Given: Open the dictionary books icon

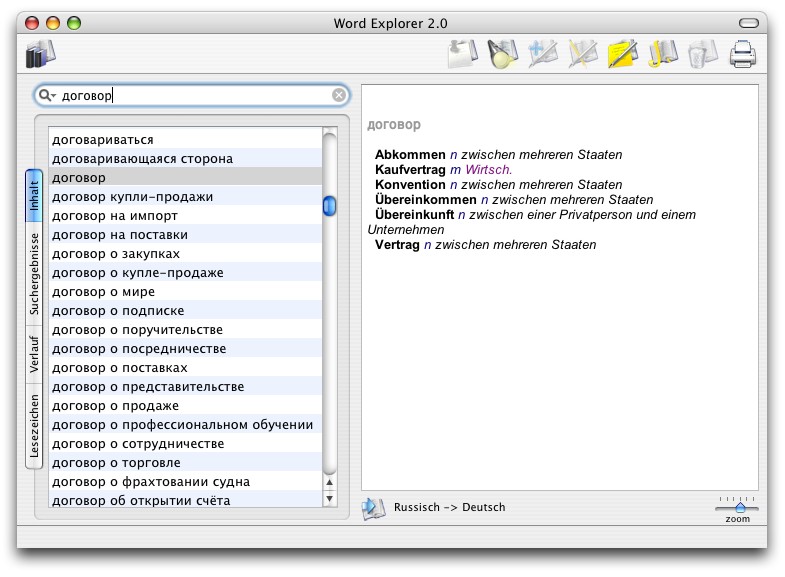Looking at the screenshot, I should point(41,54).
